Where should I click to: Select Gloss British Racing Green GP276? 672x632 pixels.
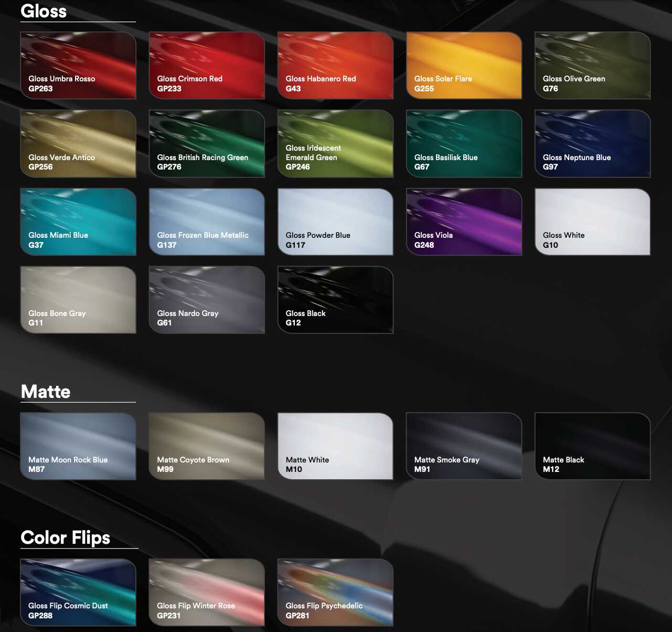[x=207, y=143]
